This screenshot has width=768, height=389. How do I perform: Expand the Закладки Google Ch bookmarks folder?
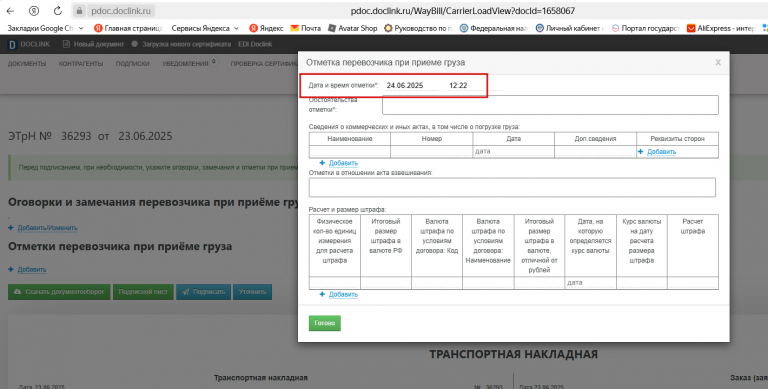46,28
